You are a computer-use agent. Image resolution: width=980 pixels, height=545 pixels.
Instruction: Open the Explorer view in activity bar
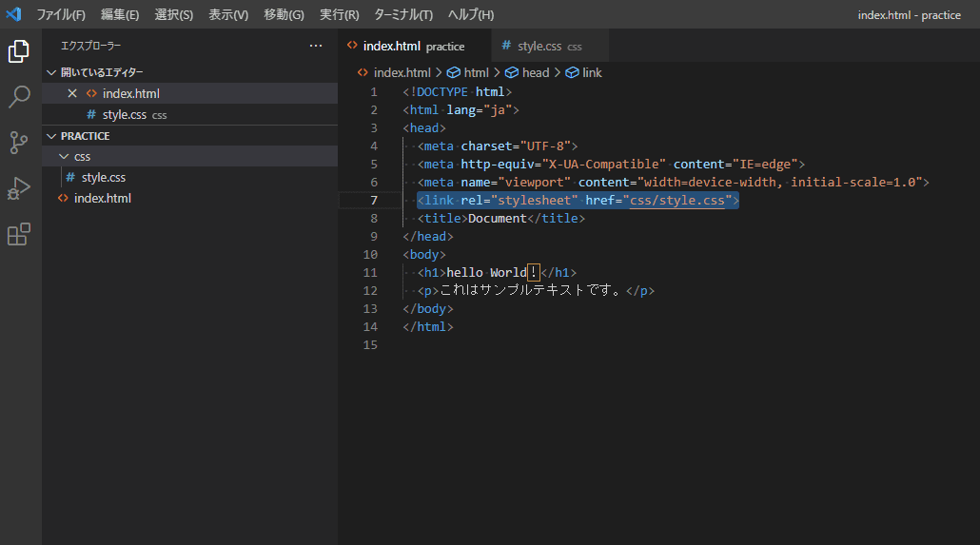(19, 51)
